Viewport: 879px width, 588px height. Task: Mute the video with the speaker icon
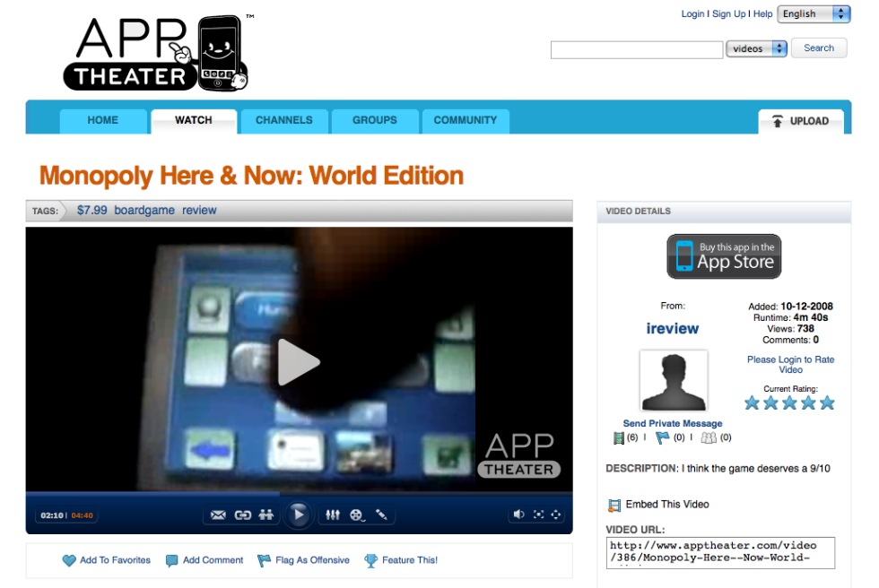[518, 514]
